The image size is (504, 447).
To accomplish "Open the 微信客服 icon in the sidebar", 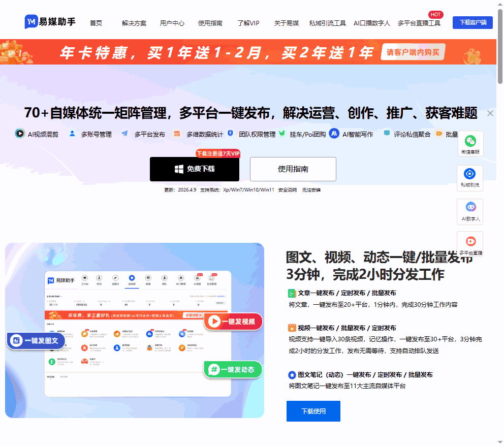I will [469, 143].
